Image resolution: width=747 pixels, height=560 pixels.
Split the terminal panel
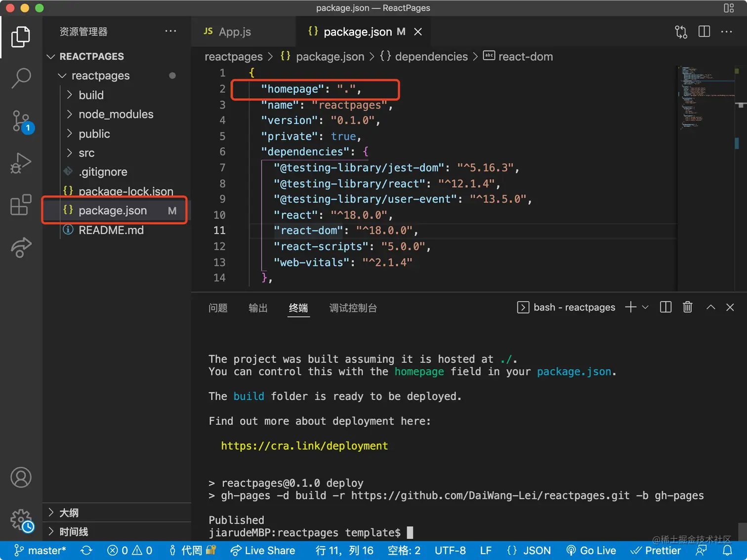pyautogui.click(x=665, y=307)
